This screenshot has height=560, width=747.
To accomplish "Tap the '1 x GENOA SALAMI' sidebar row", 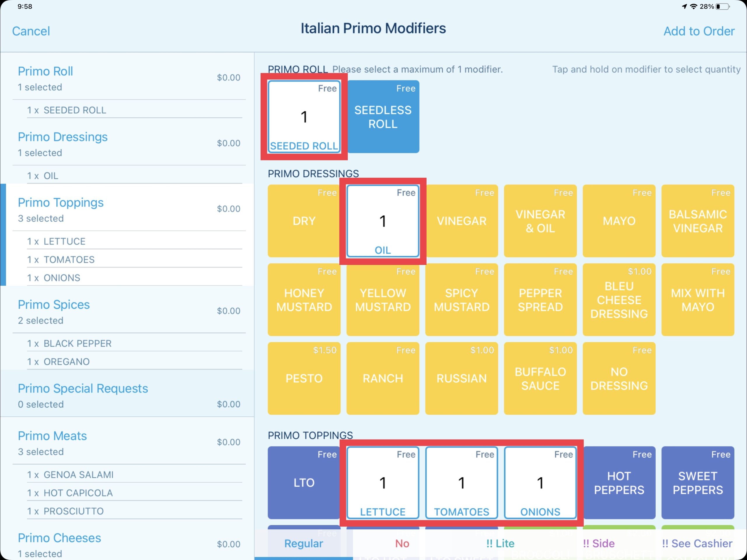I will pos(135,474).
